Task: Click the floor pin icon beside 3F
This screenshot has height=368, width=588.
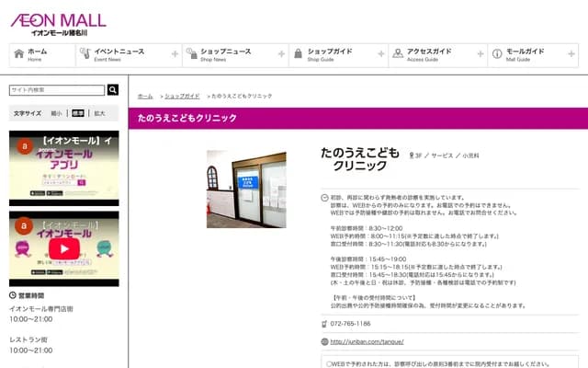Action: click(x=412, y=155)
